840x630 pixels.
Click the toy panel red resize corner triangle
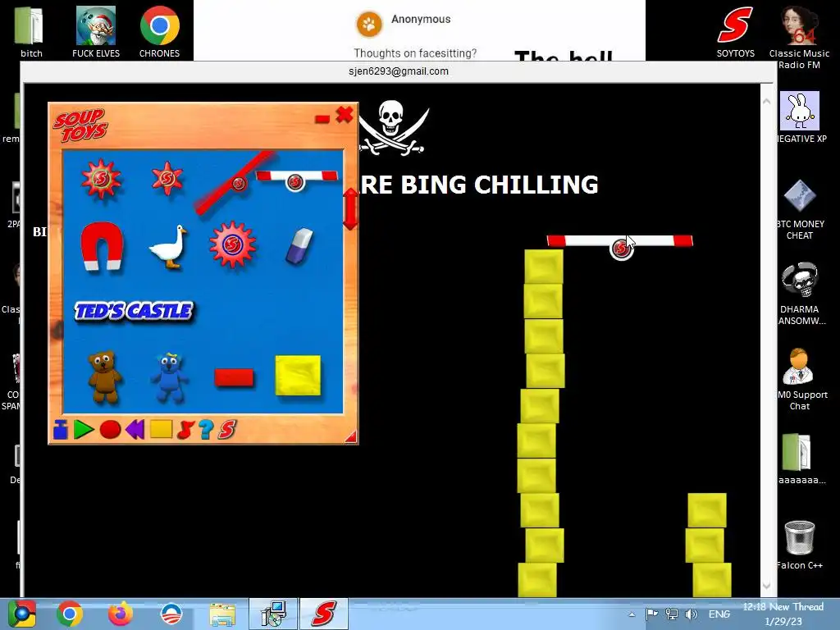pos(351,436)
